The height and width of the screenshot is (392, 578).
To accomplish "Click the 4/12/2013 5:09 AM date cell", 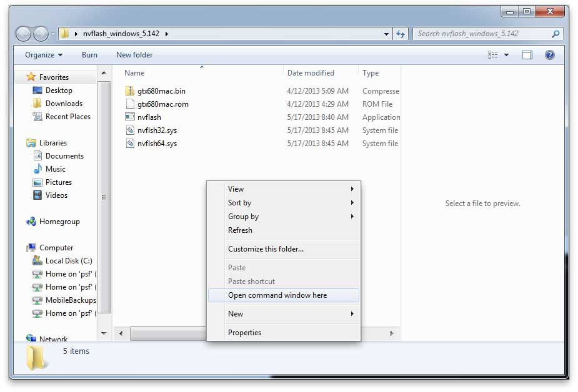I will tap(318, 91).
